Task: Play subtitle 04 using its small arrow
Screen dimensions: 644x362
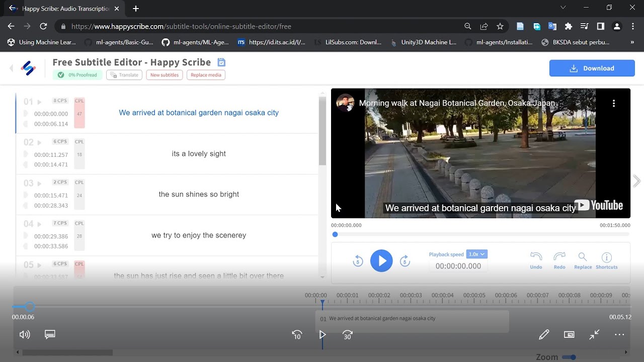Action: coord(39,224)
